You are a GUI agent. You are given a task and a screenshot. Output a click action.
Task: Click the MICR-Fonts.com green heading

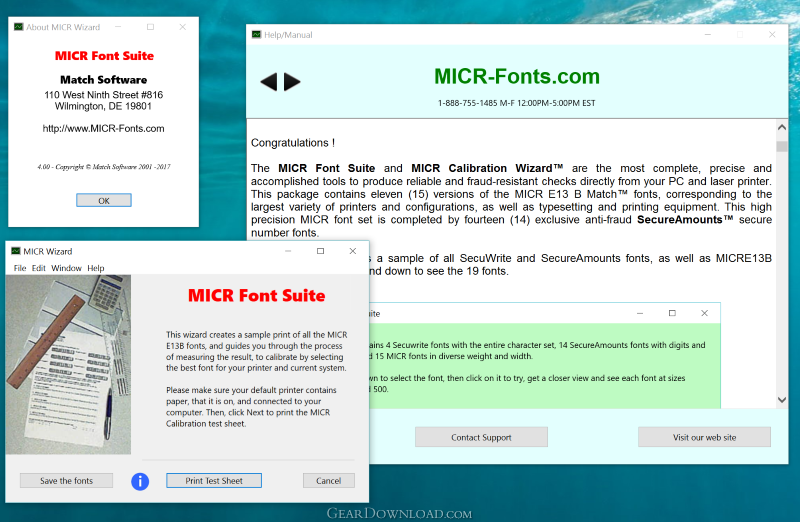click(517, 77)
